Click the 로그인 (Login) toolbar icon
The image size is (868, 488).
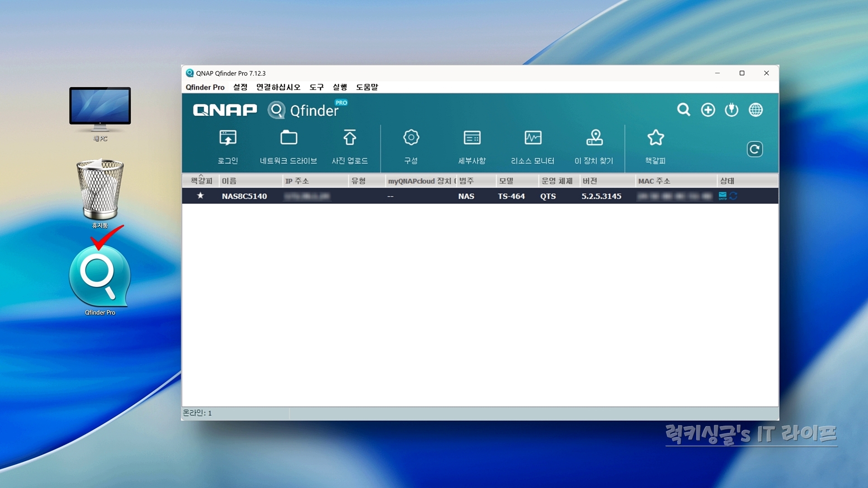click(228, 138)
